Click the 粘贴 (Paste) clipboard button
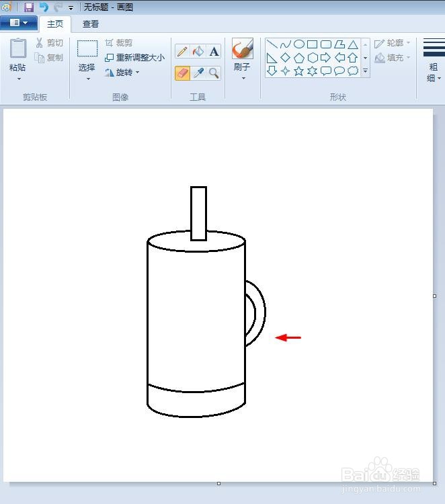Viewport: 445px width, 504px height. pos(17,54)
